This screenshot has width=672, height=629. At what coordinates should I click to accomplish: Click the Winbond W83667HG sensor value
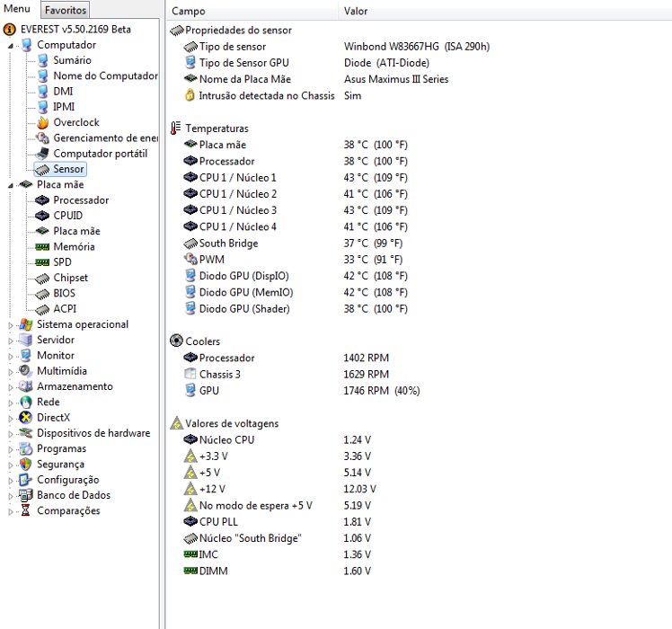(x=417, y=47)
